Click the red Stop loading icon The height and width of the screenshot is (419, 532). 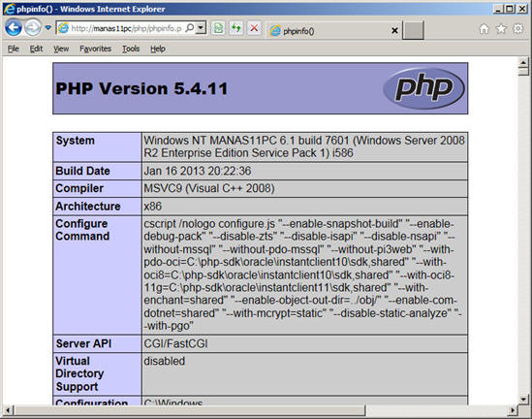point(254,28)
